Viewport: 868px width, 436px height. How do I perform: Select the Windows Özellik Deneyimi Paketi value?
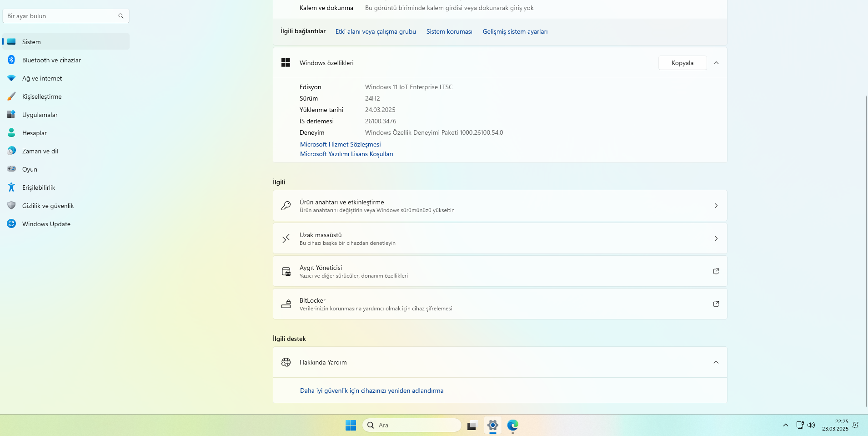click(434, 132)
